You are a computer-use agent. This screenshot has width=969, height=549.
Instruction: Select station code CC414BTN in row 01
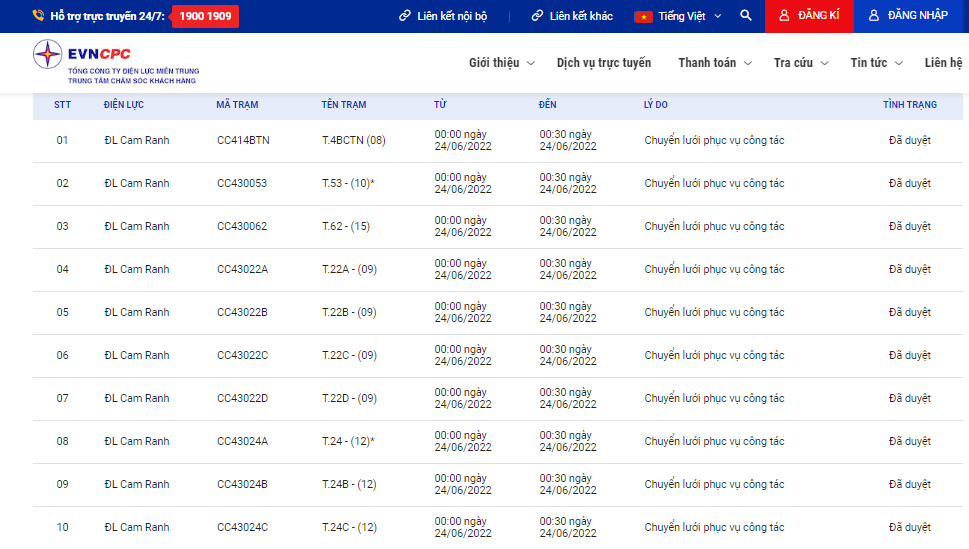coord(243,141)
